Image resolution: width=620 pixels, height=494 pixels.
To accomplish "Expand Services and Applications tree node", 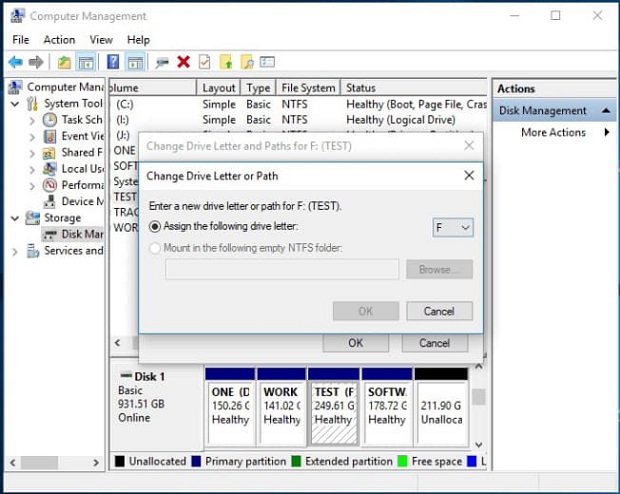I will [x=15, y=251].
